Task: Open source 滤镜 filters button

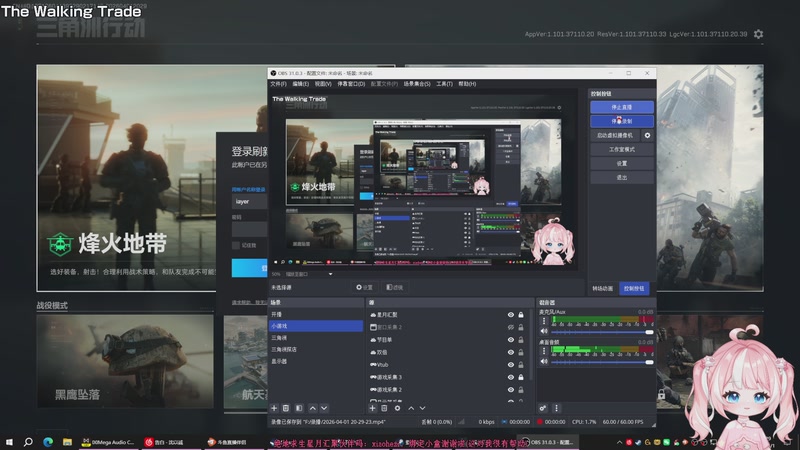Action: pyautogui.click(x=394, y=287)
